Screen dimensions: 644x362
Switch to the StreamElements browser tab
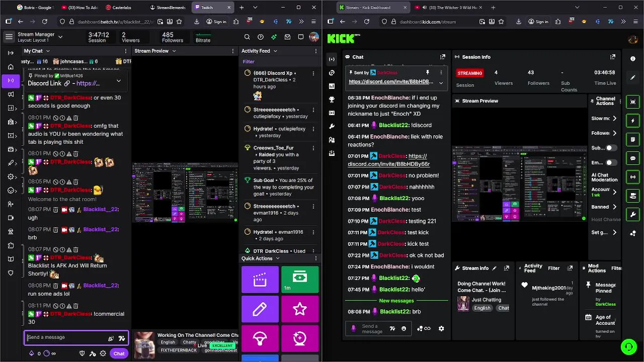click(168, 8)
